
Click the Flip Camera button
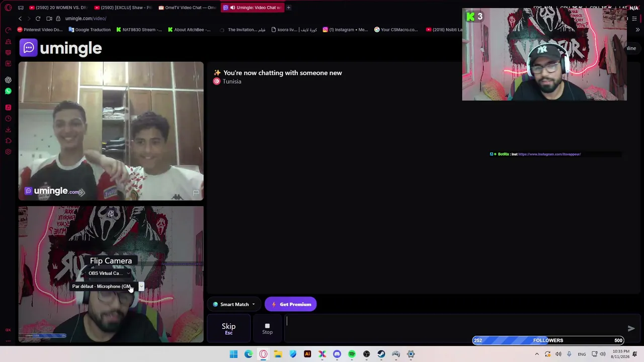tap(111, 260)
